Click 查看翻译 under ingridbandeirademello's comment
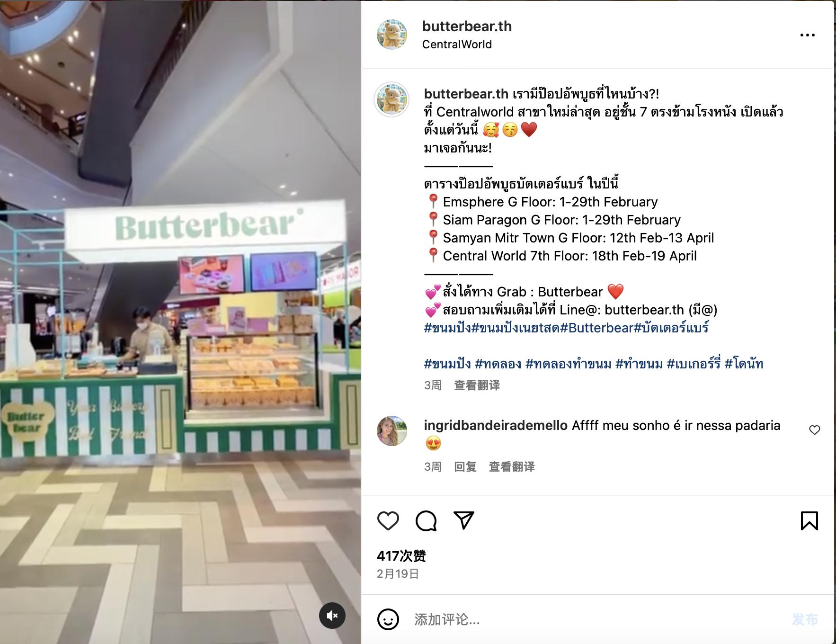Screen dimensions: 836x644 pos(512,467)
